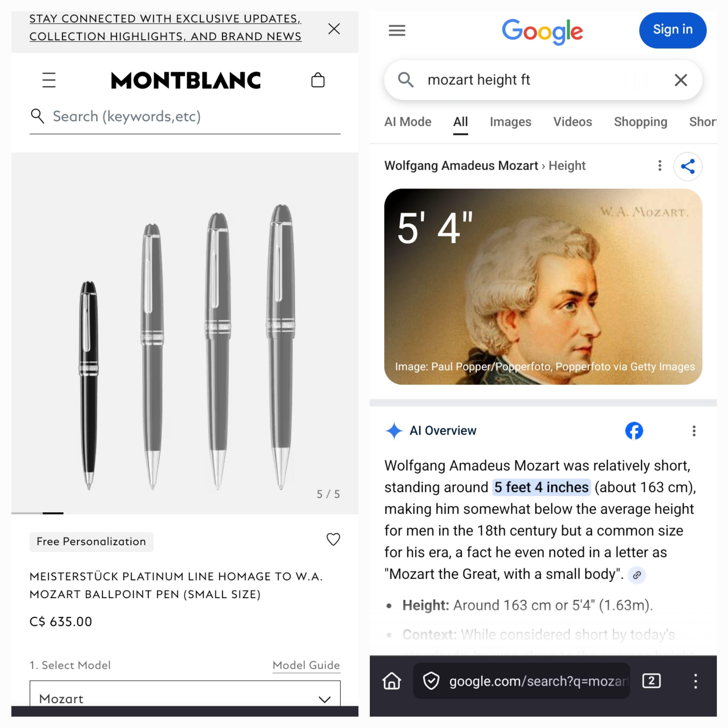Open the Model Guide link
This screenshot has height=728, width=728.
[306, 665]
